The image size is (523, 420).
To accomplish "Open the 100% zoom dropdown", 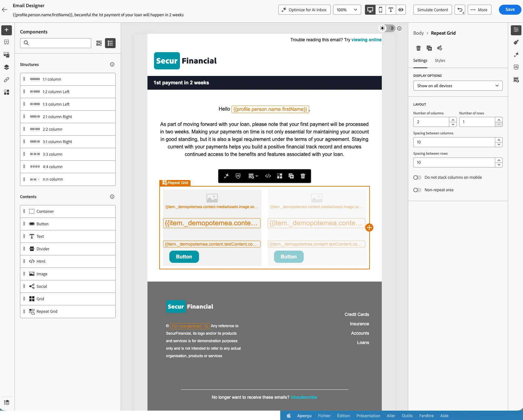I will (x=347, y=10).
